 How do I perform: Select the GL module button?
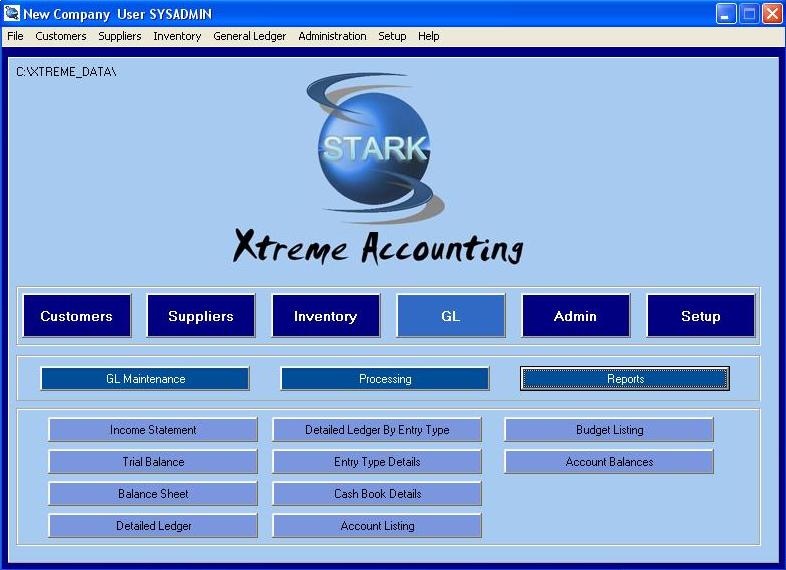[451, 316]
